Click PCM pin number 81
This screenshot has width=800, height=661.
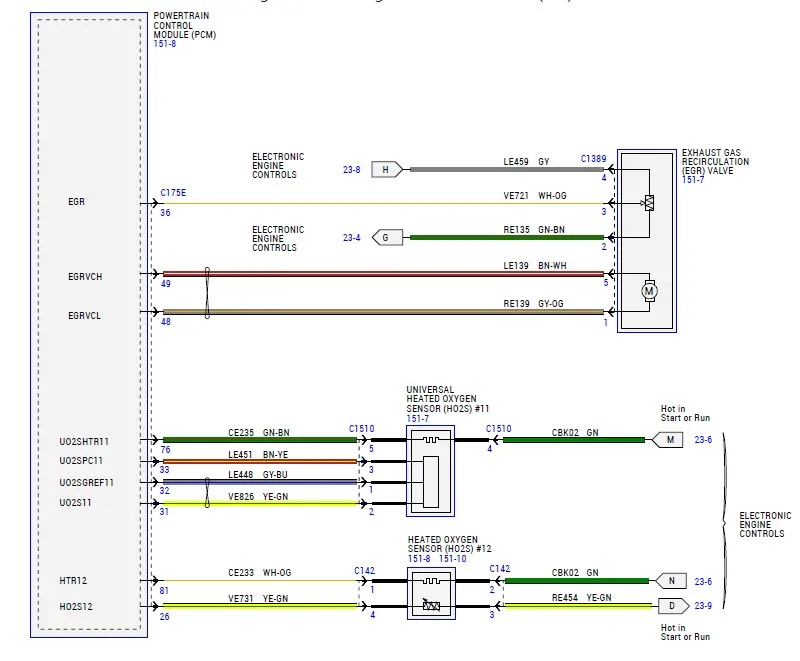point(164,591)
